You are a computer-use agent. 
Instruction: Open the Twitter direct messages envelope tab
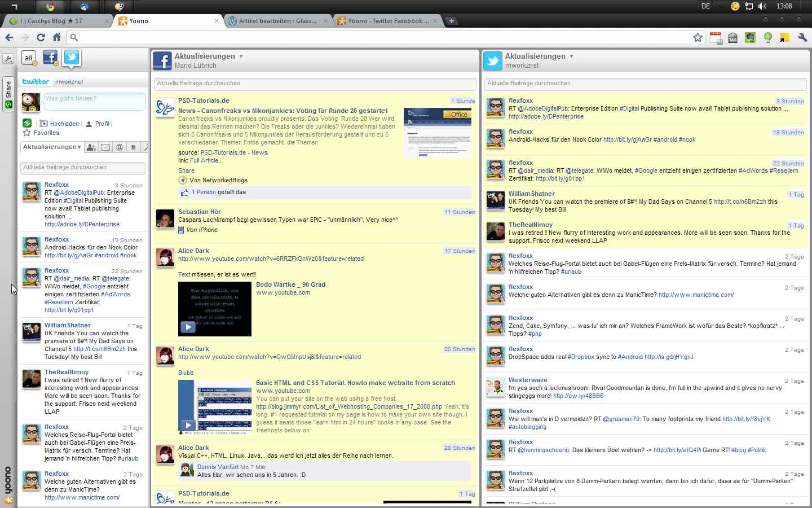[105, 147]
